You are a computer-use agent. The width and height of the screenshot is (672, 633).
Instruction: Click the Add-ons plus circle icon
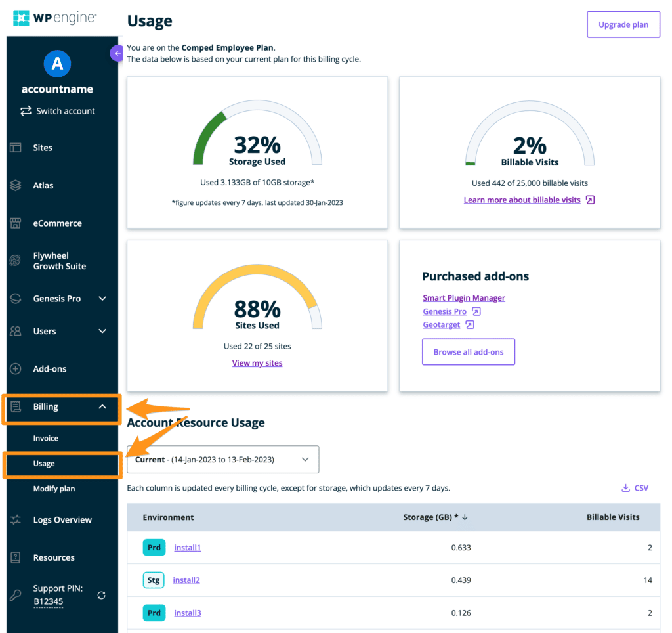[16, 369]
